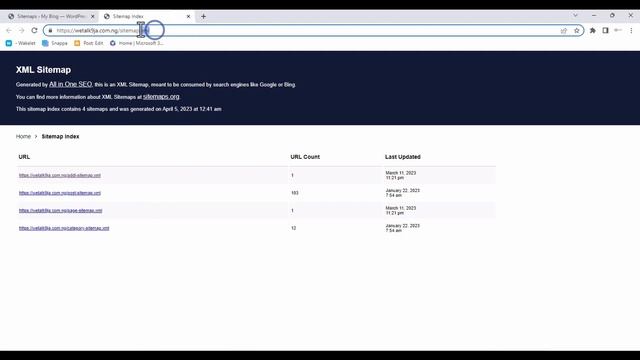Open the Home | Microsoft bookmark
The height and width of the screenshot is (360, 640).
(137, 43)
